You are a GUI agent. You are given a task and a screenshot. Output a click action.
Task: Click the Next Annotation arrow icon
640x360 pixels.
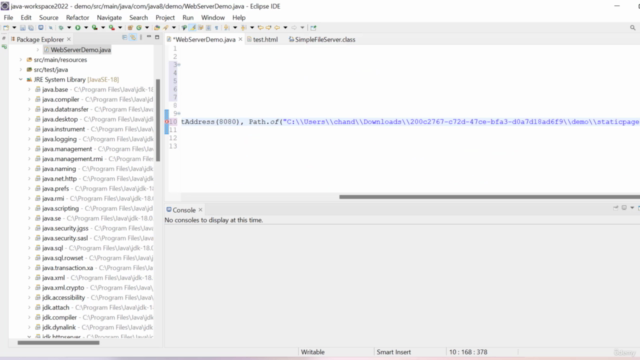226,28
